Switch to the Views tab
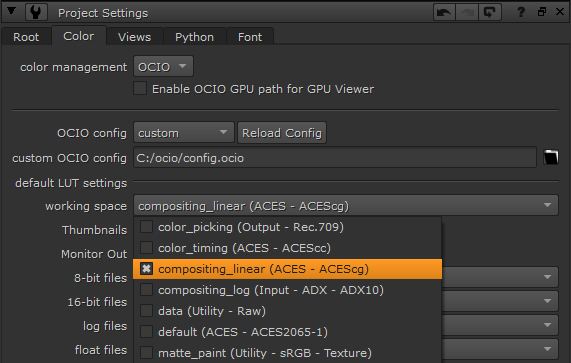 (x=134, y=37)
